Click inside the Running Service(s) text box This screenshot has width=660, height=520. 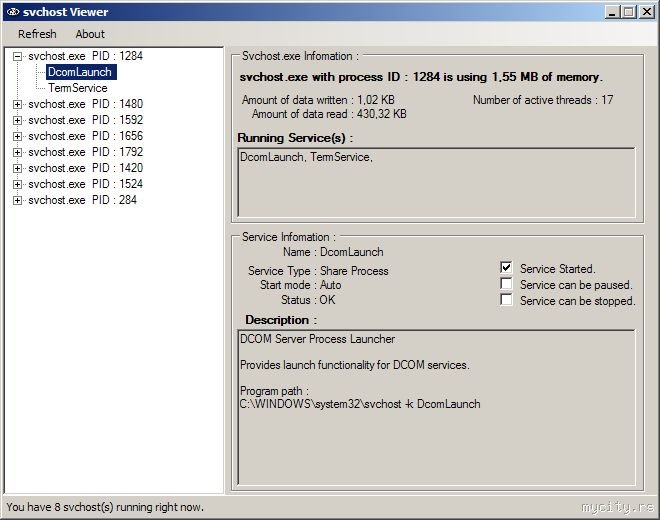click(436, 182)
